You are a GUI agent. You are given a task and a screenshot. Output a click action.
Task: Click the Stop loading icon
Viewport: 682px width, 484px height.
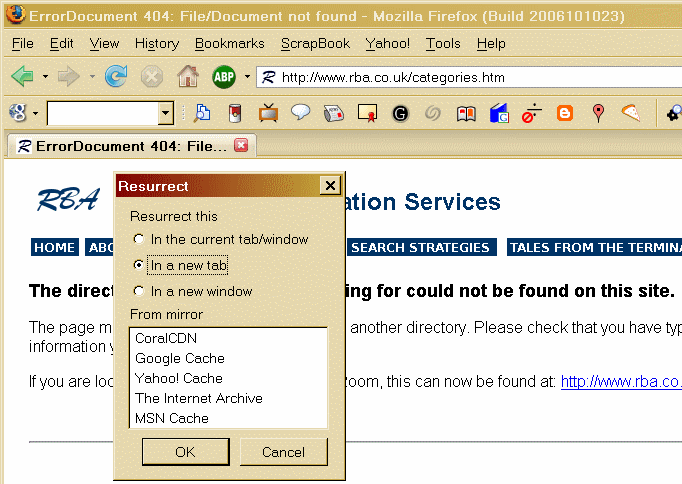(152, 77)
